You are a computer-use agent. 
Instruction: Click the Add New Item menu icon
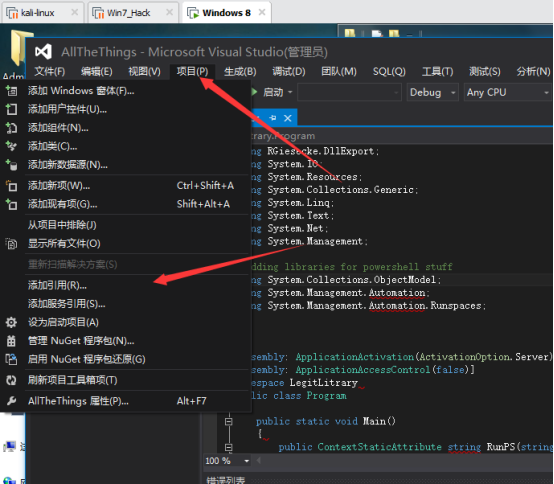[x=11, y=185]
